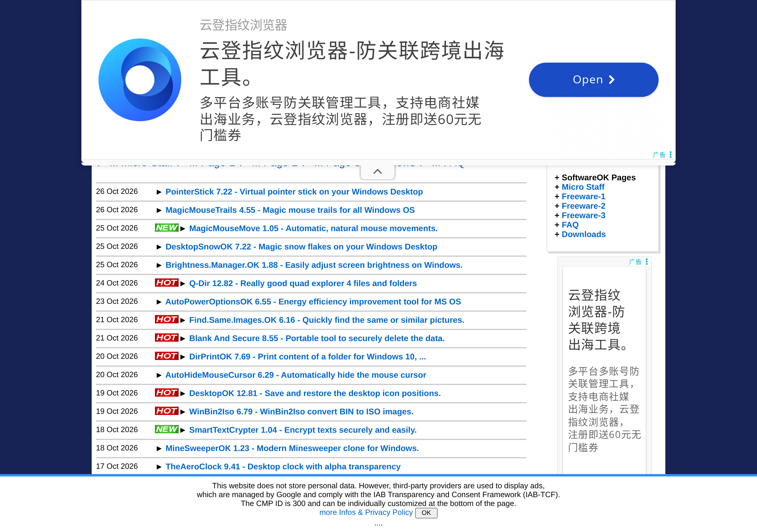
Task: Open the SmartTextCrypter 1.04 link
Action: [303, 430]
